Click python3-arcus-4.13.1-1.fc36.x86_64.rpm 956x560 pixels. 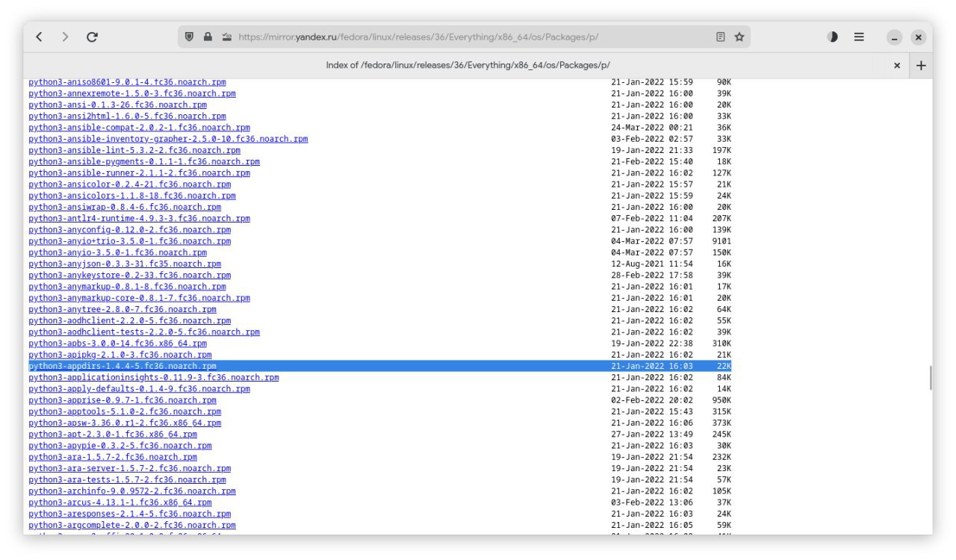pos(119,503)
